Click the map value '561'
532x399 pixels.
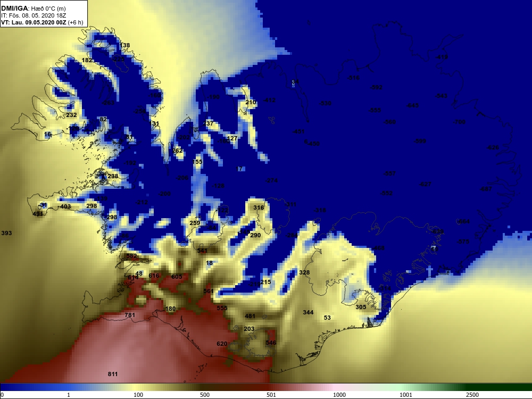click(209, 291)
